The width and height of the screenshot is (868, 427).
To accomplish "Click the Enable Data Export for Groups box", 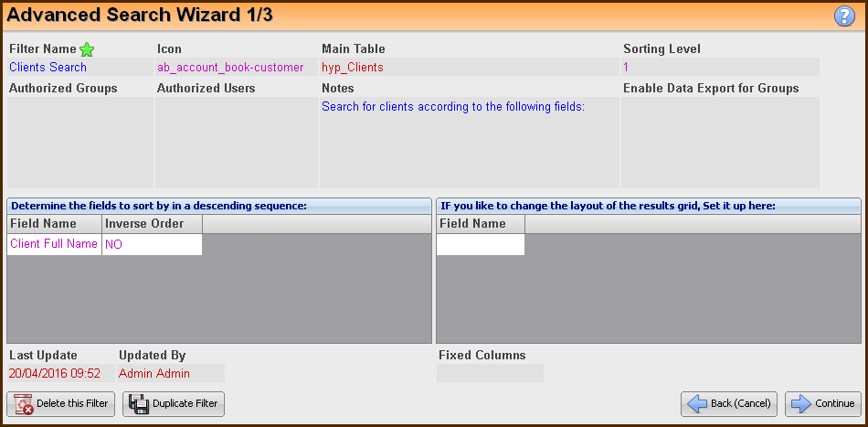I will (720, 143).
